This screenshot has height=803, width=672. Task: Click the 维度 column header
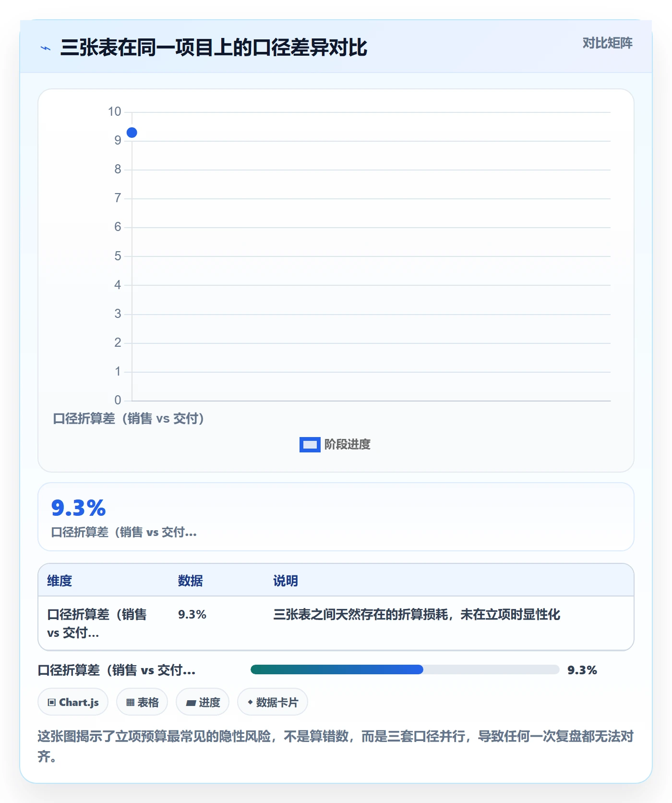click(x=60, y=581)
